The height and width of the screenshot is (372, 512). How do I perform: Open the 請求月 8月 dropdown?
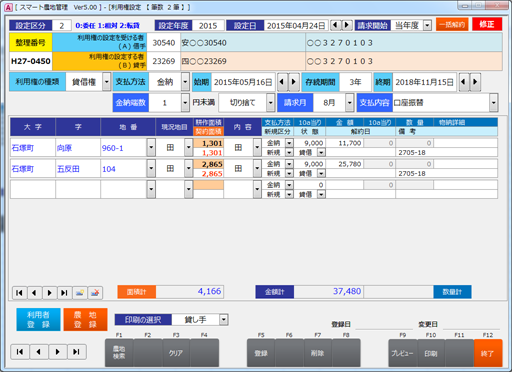click(349, 103)
